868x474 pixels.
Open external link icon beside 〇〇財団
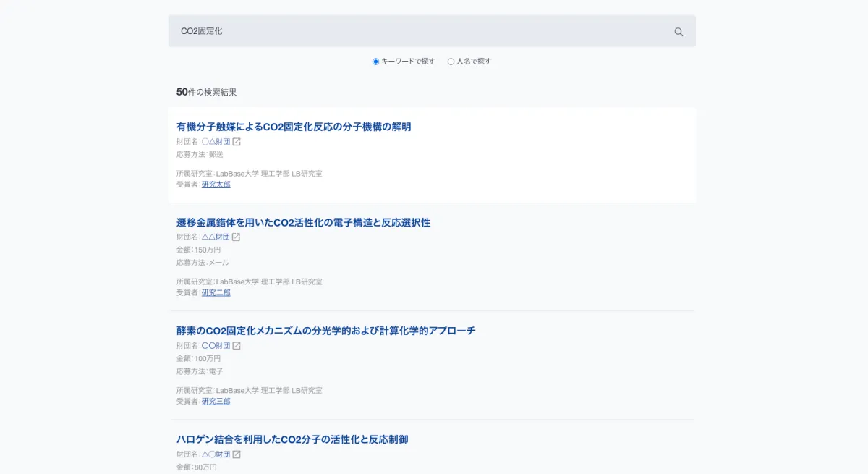pyautogui.click(x=237, y=345)
